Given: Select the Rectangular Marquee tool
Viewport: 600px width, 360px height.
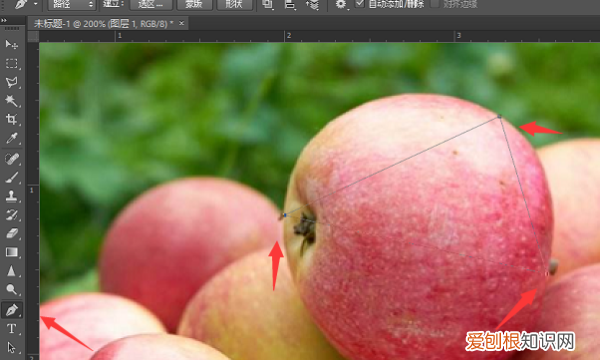Looking at the screenshot, I should point(11,64).
